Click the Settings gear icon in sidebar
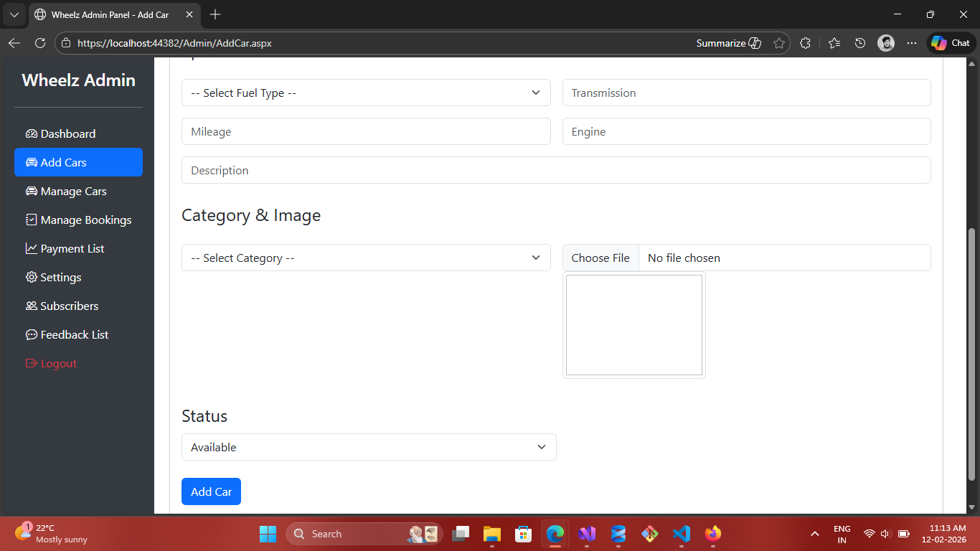This screenshot has width=980, height=551. point(31,278)
